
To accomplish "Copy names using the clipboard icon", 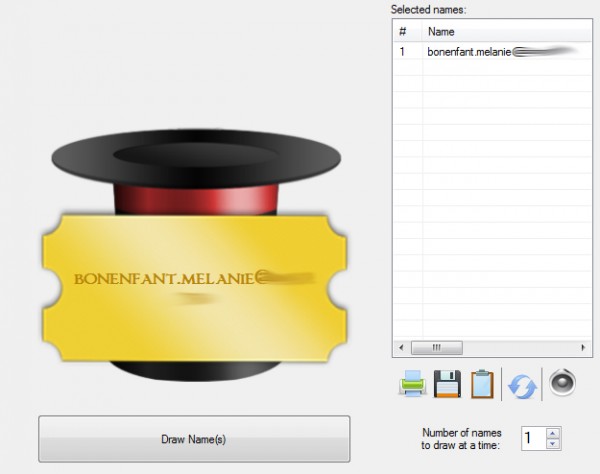I will pos(482,384).
